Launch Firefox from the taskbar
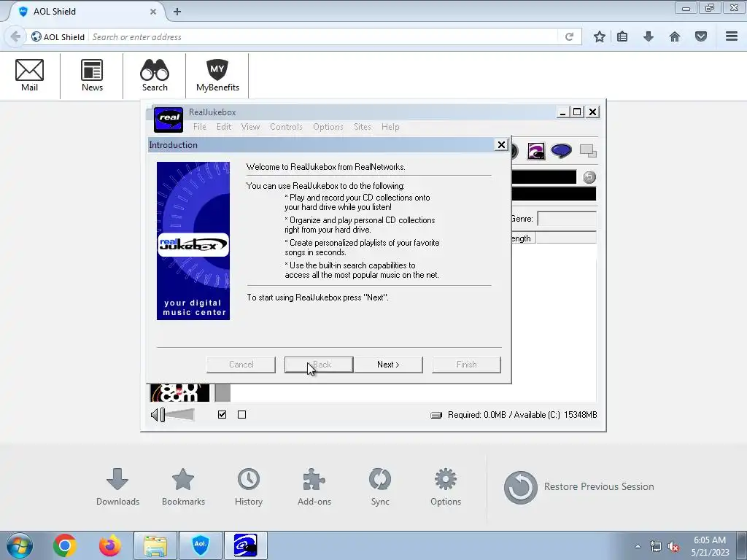Image resolution: width=747 pixels, height=560 pixels. [x=110, y=545]
